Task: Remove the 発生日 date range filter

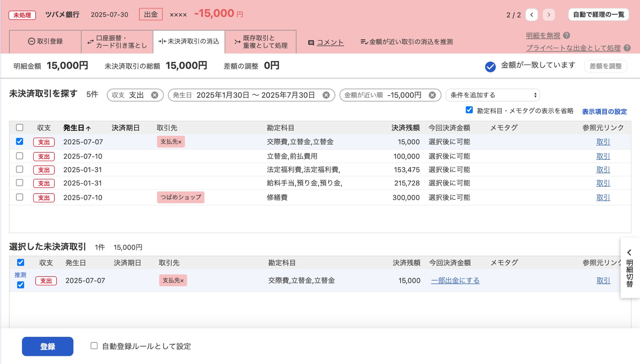Action: [326, 95]
